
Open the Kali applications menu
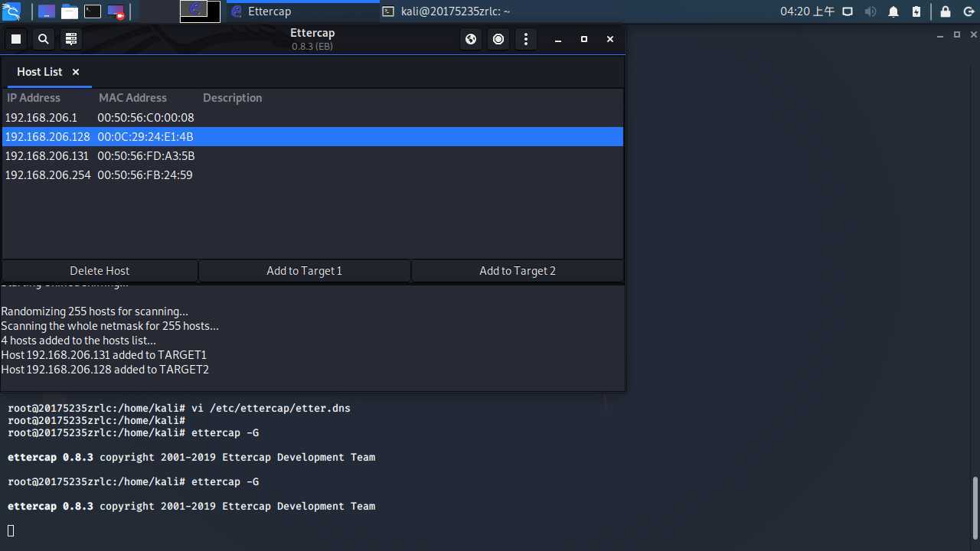[x=11, y=11]
